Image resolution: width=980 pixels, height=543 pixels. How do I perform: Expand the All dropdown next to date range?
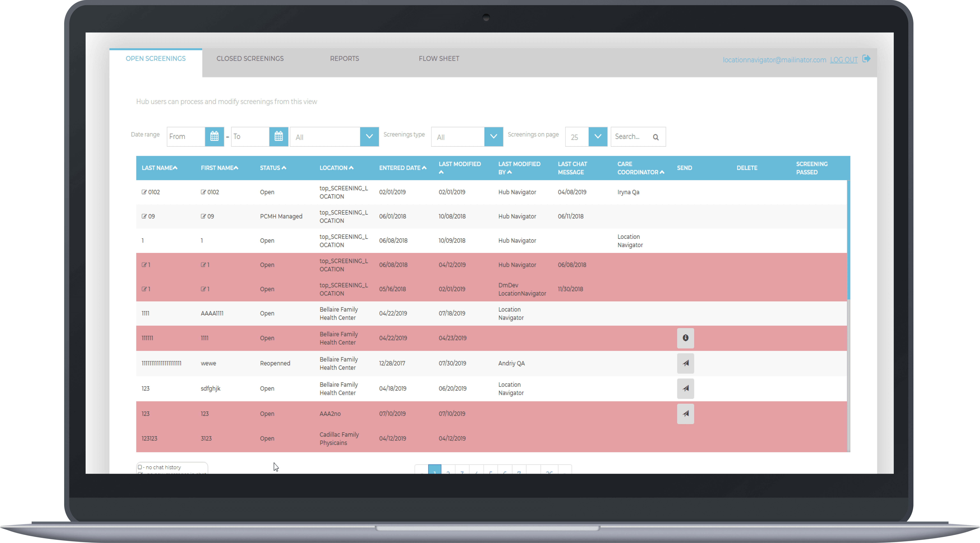tap(369, 137)
